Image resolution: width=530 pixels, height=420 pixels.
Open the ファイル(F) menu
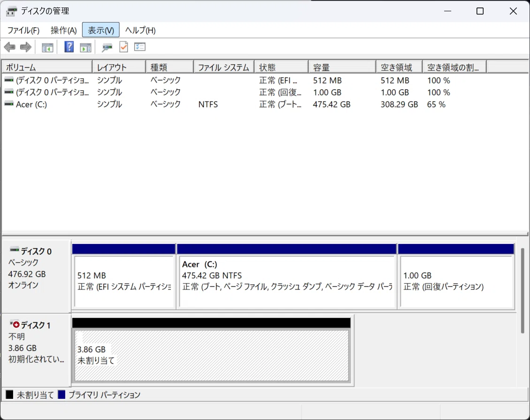click(x=23, y=30)
